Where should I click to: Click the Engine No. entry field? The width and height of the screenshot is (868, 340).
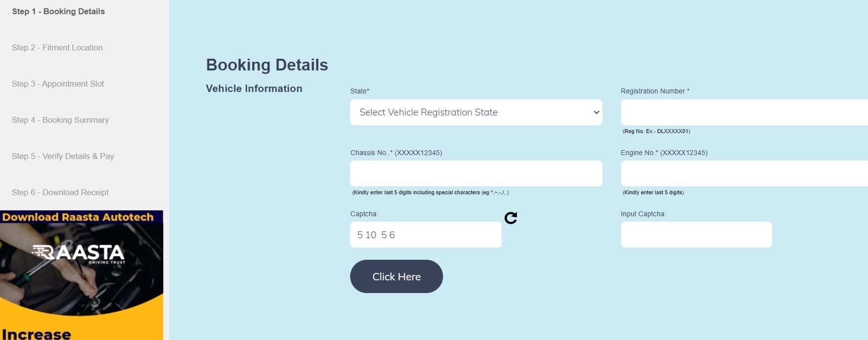click(x=743, y=173)
